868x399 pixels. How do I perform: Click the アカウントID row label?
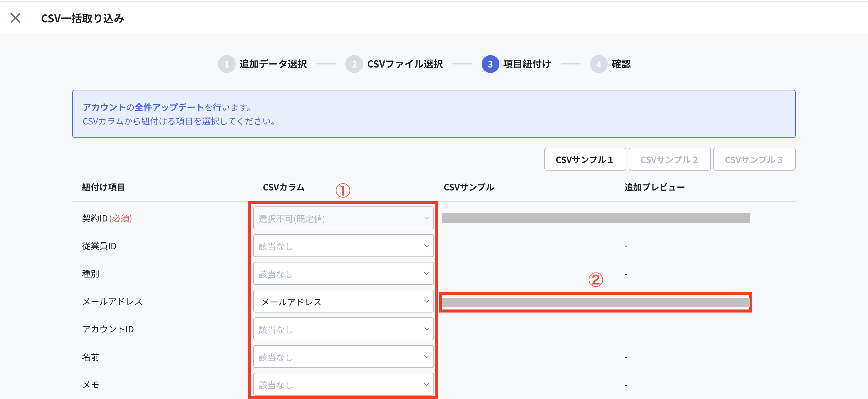click(108, 329)
